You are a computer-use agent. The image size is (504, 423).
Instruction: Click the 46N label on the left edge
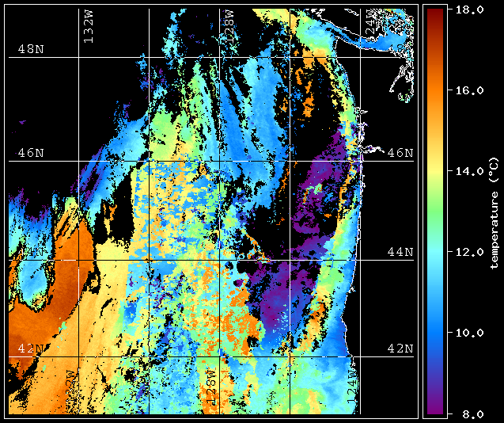30,153
